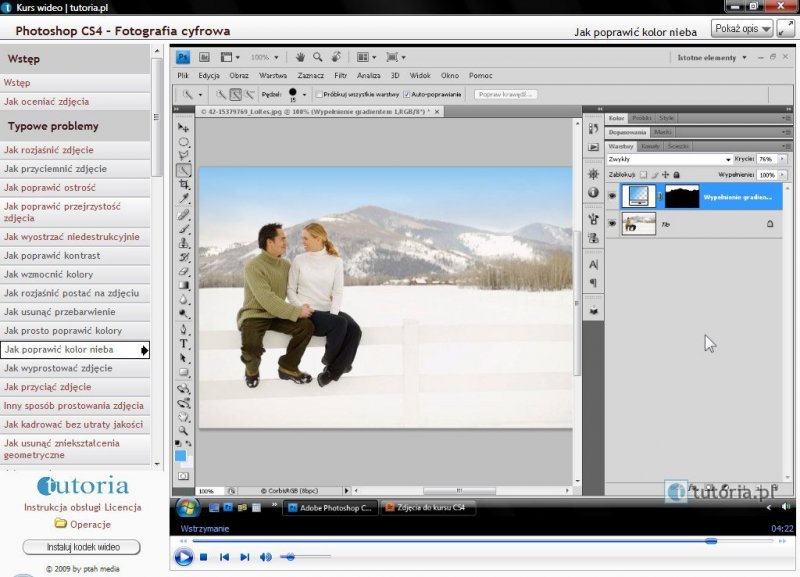
Task: Enable the 'Próbkuj wszystkie warstwy' checkbox
Action: click(x=318, y=94)
